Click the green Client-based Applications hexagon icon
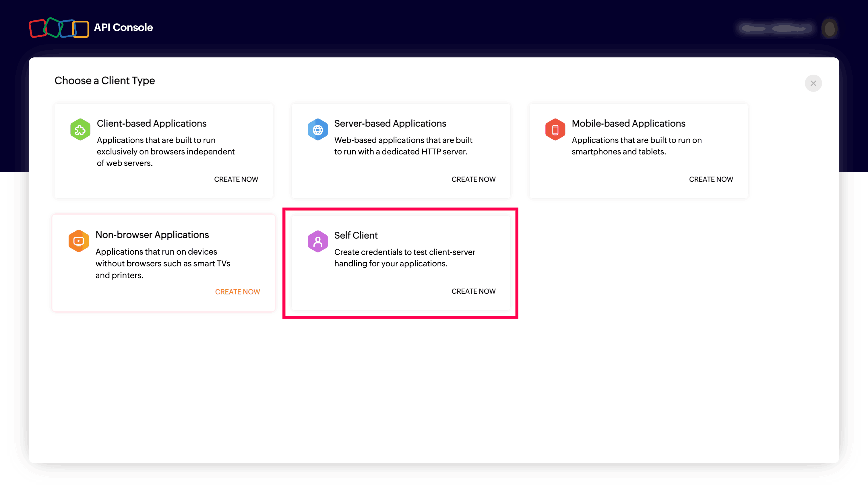Screen dimensions: 868x492 [x=80, y=129]
